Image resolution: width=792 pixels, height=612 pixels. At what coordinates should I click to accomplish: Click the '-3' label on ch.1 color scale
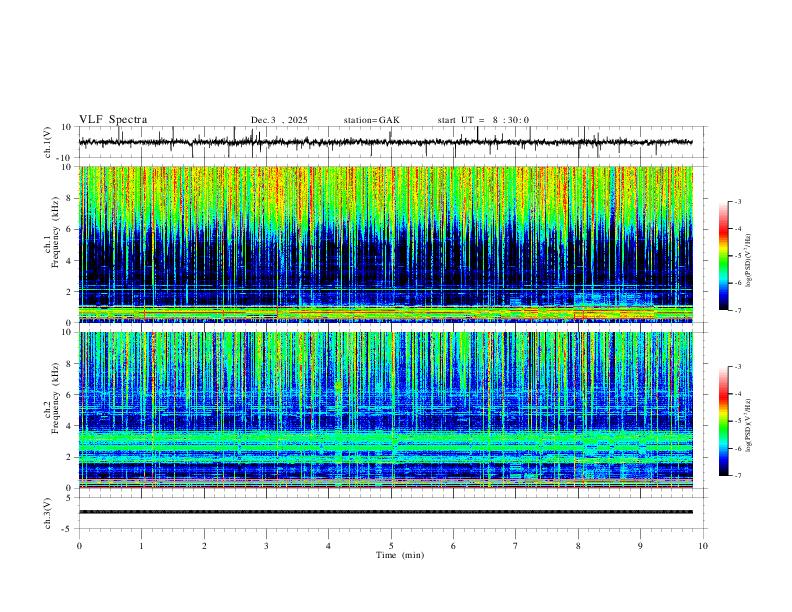pyautogui.click(x=737, y=201)
